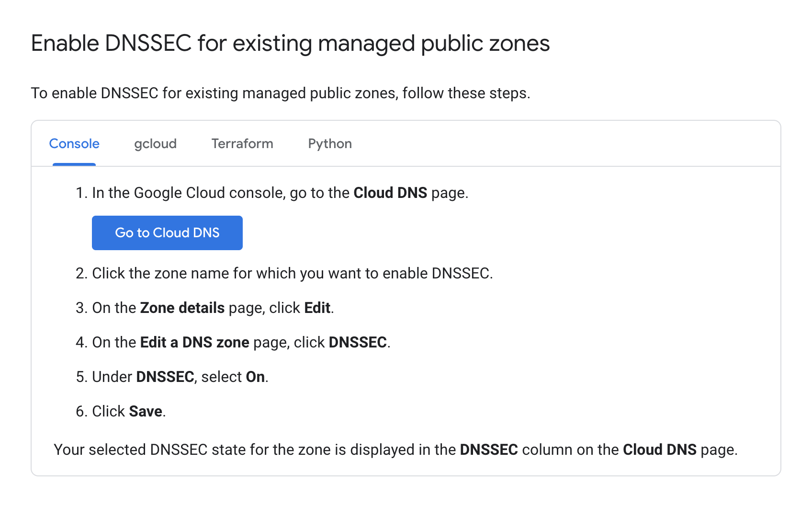
Task: Click bold Cloud DNS in step 1
Action: click(x=390, y=193)
